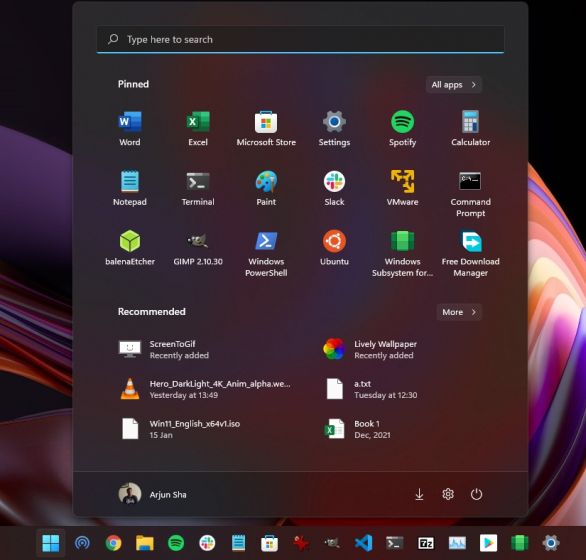Viewport: 586px width, 560px height.
Task: Click the Type here to search box
Action: 300,39
